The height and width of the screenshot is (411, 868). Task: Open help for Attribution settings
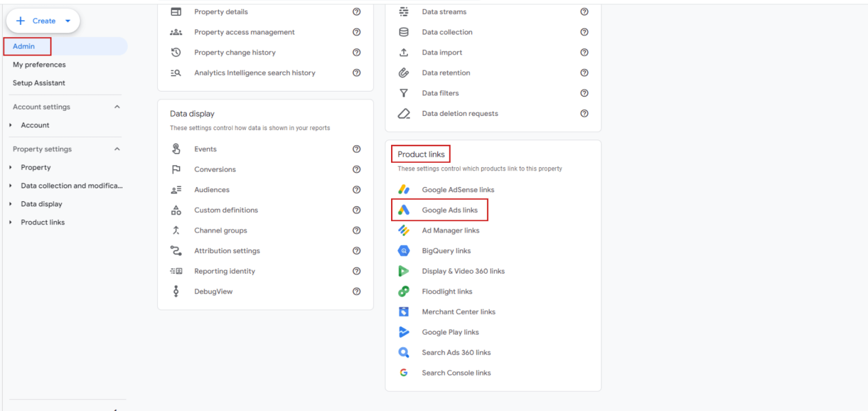[357, 250]
